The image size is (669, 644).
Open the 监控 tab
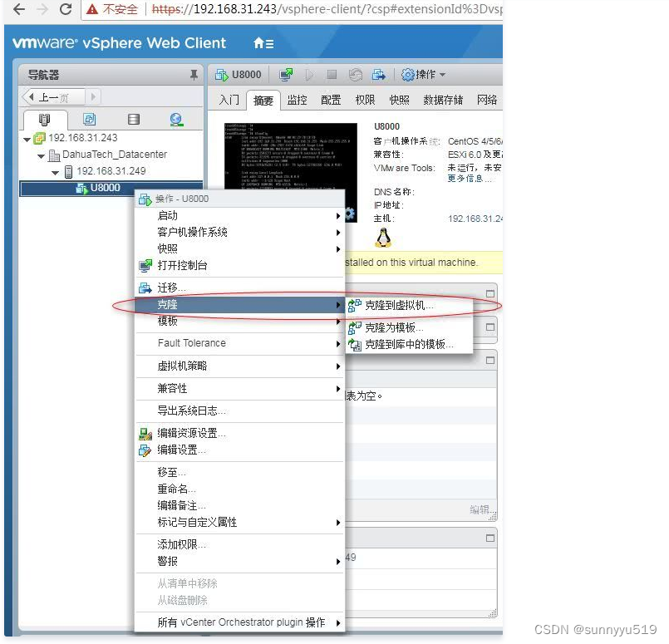pos(297,101)
